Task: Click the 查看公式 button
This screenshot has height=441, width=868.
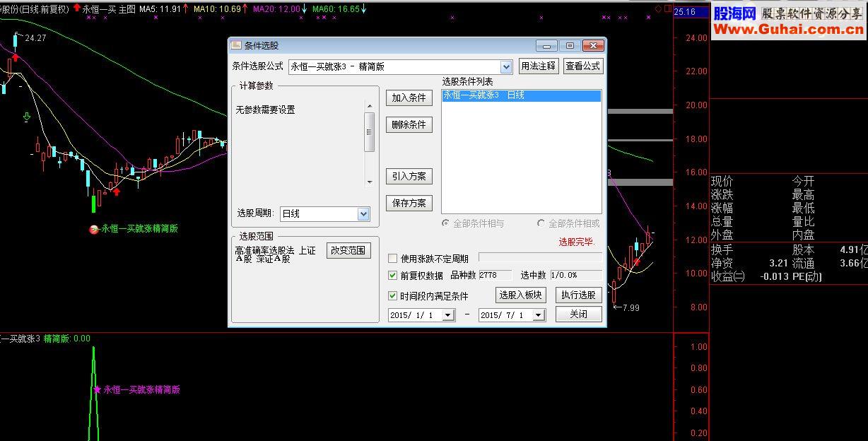Action: coord(582,66)
